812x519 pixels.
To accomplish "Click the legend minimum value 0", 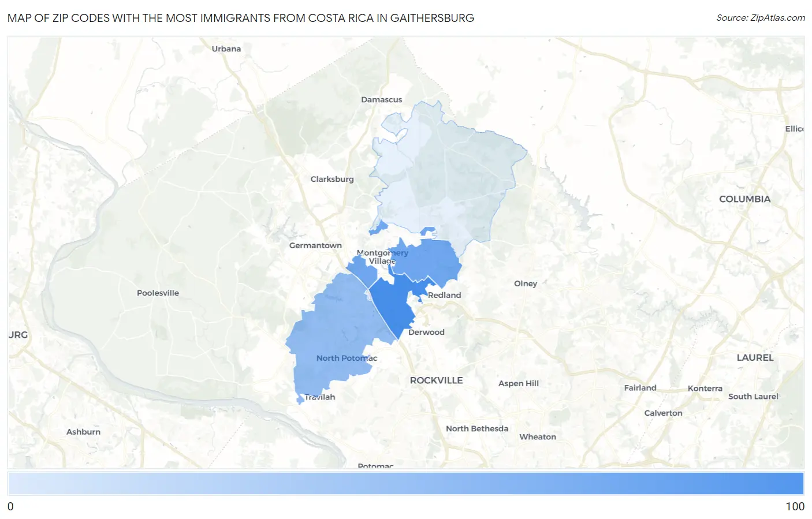I will coord(10,506).
